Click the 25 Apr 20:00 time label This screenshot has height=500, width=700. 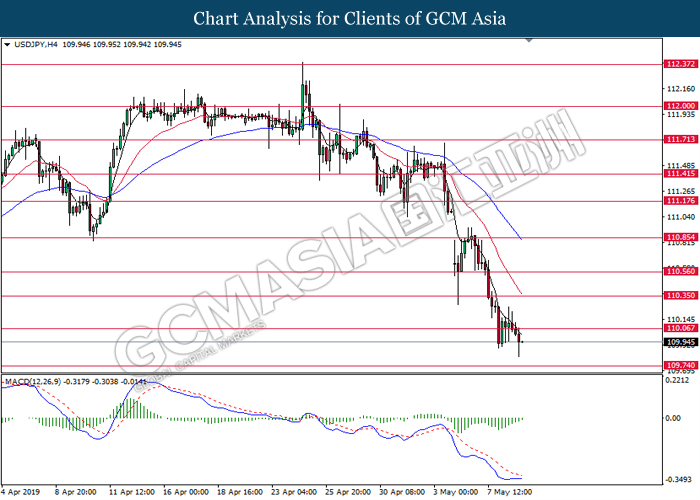348,492
